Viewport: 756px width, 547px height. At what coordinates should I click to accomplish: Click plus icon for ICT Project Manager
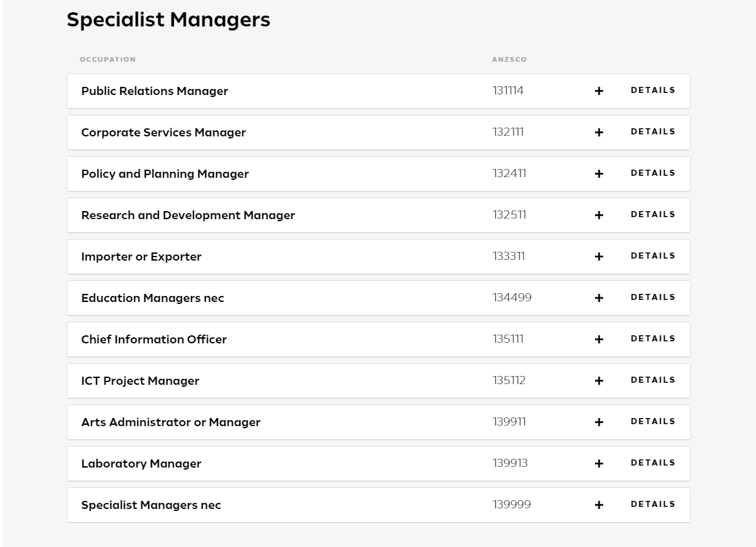pyautogui.click(x=599, y=381)
